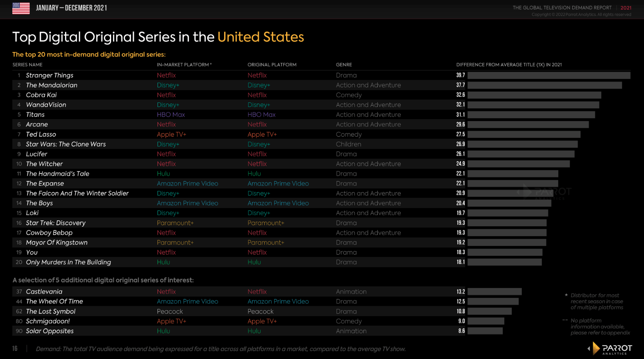This screenshot has width=644, height=359.
Task: Click the asterisk footnote about distributor information
Action: tap(596, 301)
